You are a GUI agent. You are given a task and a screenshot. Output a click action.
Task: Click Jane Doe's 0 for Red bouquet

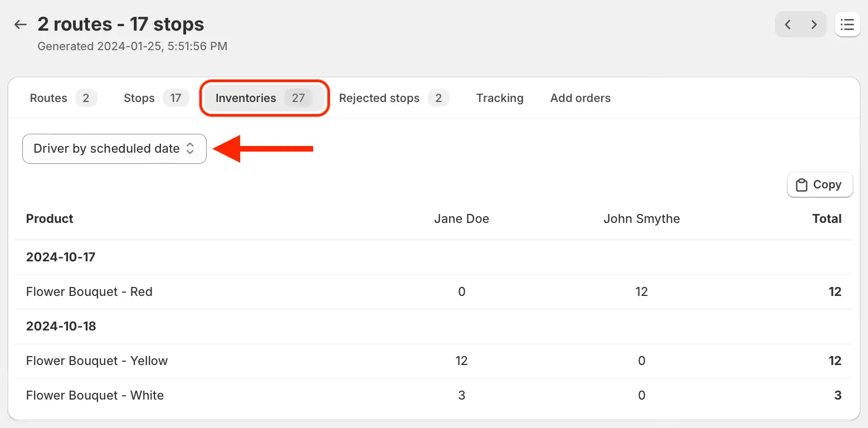click(461, 292)
